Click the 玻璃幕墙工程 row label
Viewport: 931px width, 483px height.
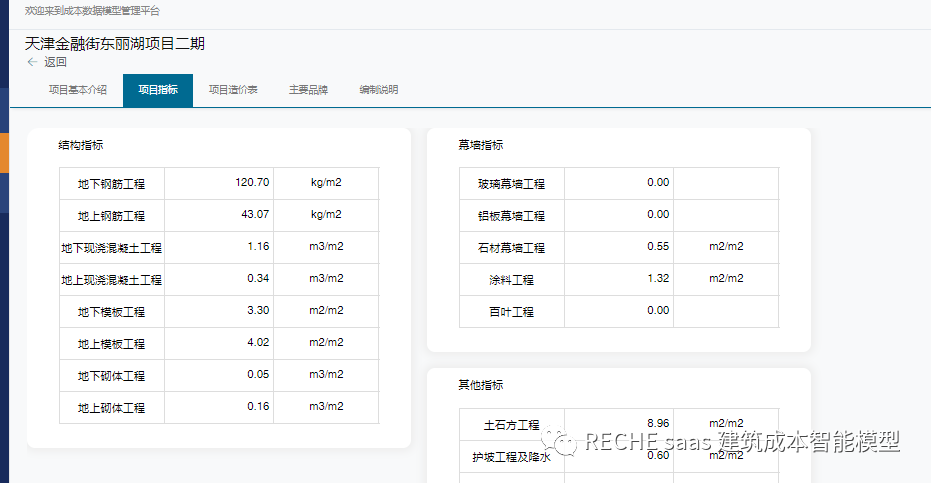511,184
